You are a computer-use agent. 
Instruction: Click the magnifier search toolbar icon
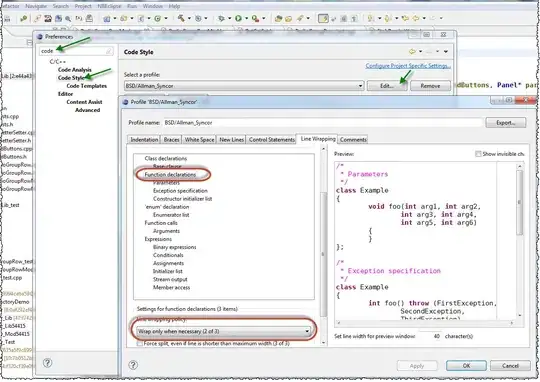tap(68, 19)
